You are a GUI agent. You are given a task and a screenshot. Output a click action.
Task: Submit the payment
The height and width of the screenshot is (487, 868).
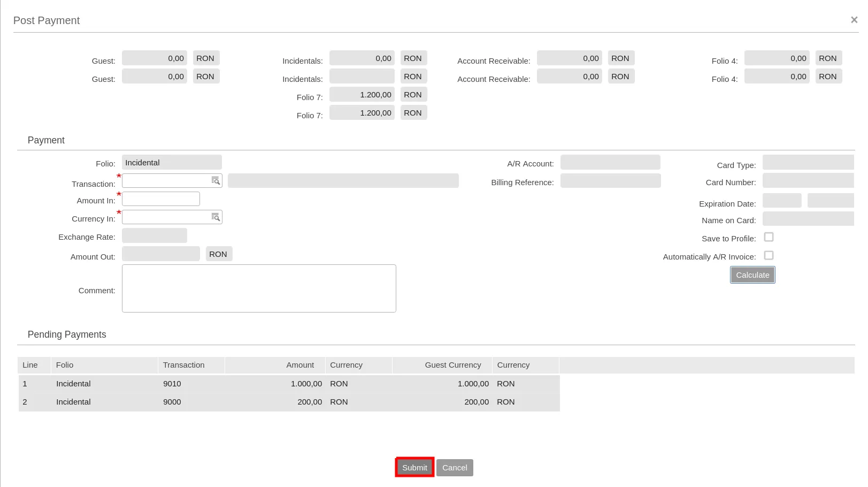[414, 468]
